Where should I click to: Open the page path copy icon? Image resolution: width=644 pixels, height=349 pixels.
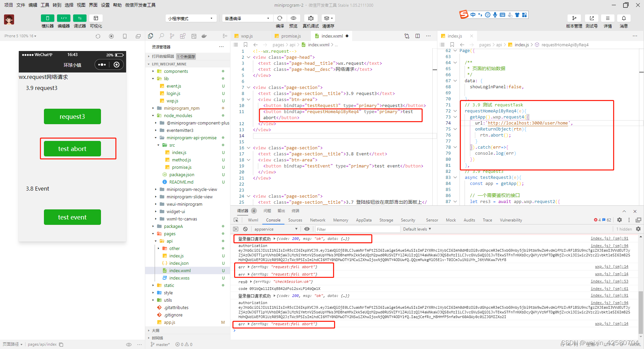click(61, 344)
